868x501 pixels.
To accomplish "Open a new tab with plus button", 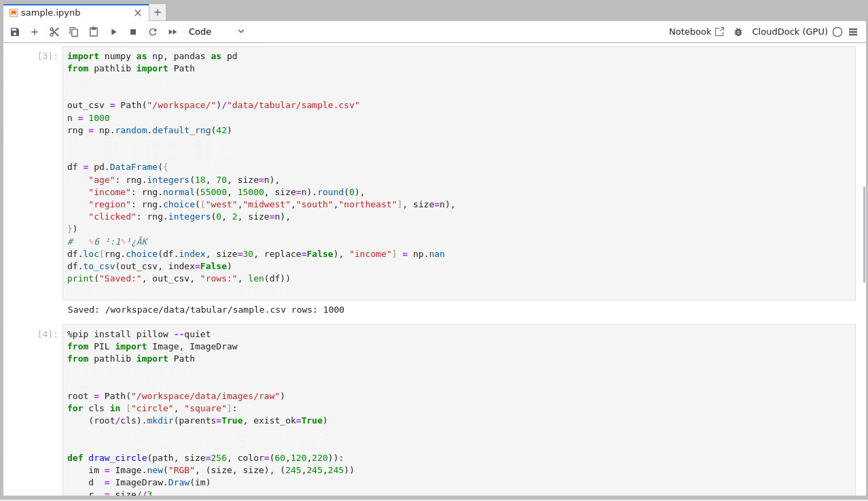I will coord(158,12).
